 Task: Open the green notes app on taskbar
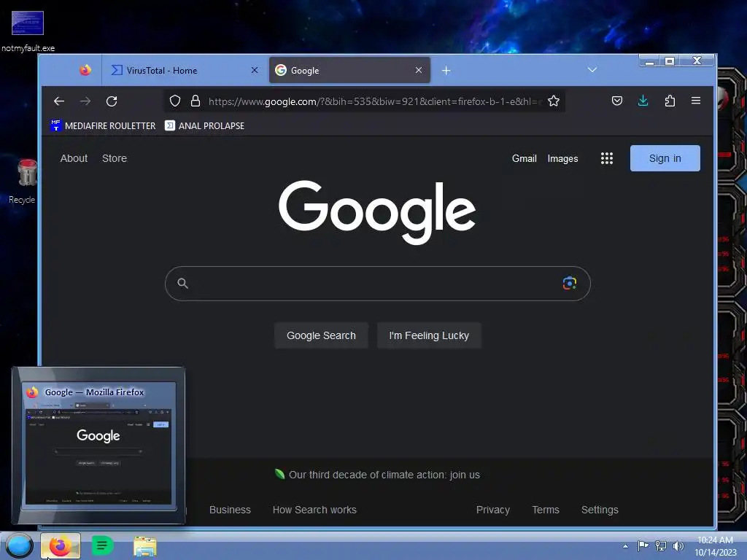coord(102,545)
